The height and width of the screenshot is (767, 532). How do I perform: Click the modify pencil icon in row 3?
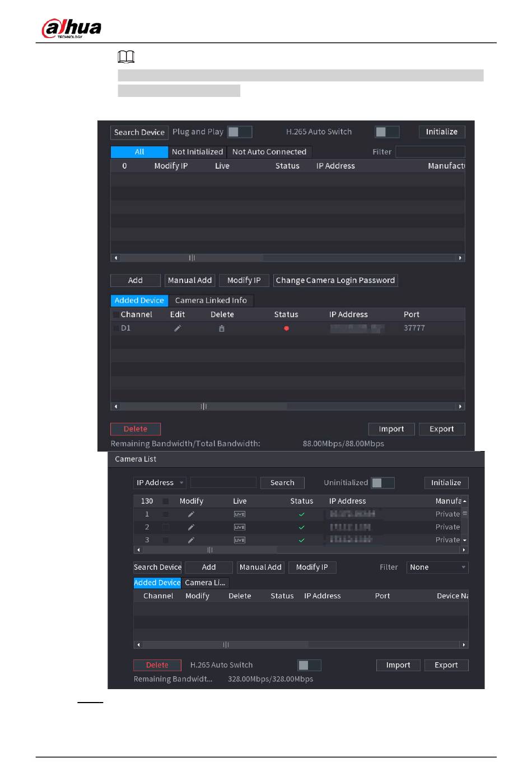pyautogui.click(x=191, y=540)
